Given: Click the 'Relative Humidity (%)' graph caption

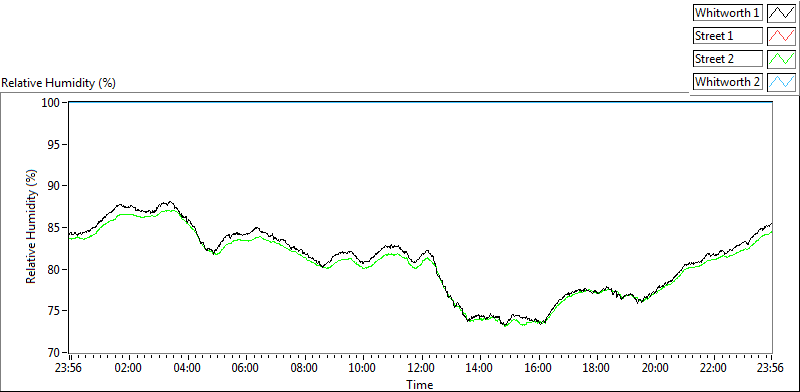Looking at the screenshot, I should (59, 83).
